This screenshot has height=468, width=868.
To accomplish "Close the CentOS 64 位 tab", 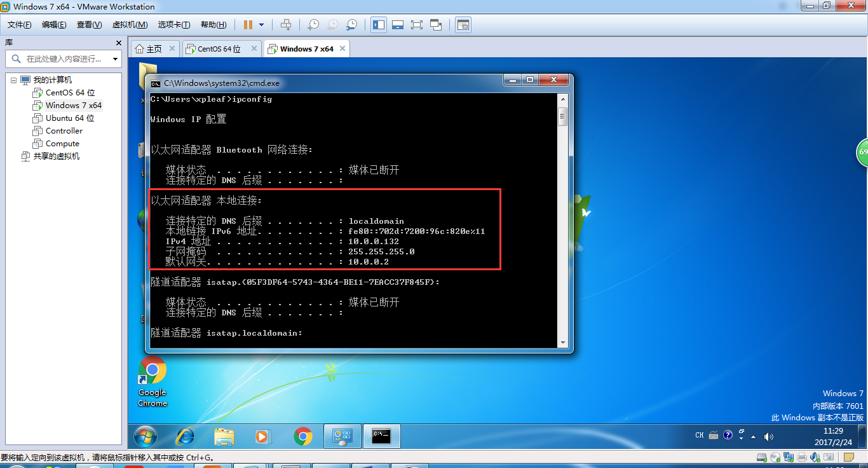I will [254, 48].
